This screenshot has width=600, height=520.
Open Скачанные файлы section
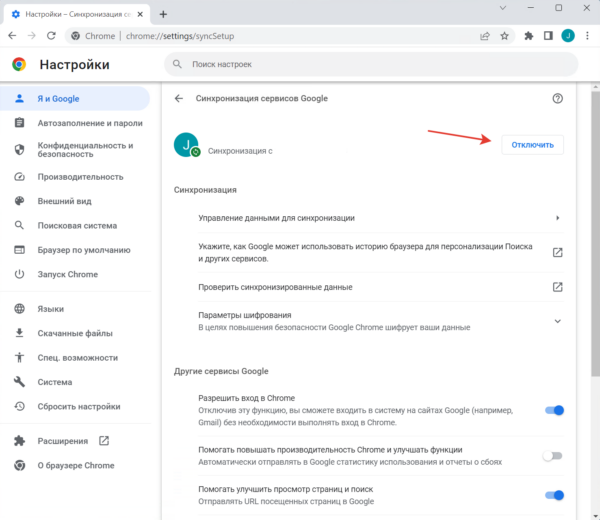tap(75, 333)
